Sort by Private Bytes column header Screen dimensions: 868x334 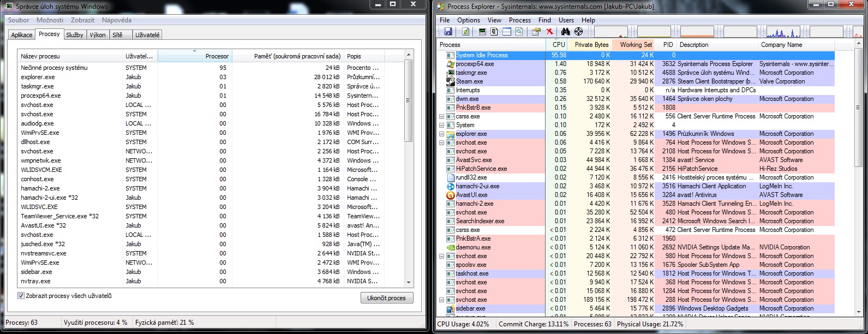pyautogui.click(x=590, y=45)
